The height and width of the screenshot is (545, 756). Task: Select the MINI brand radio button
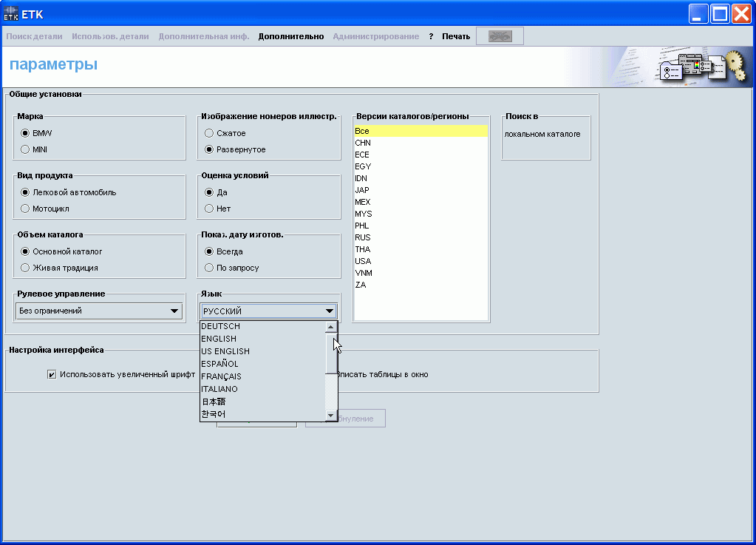25,149
